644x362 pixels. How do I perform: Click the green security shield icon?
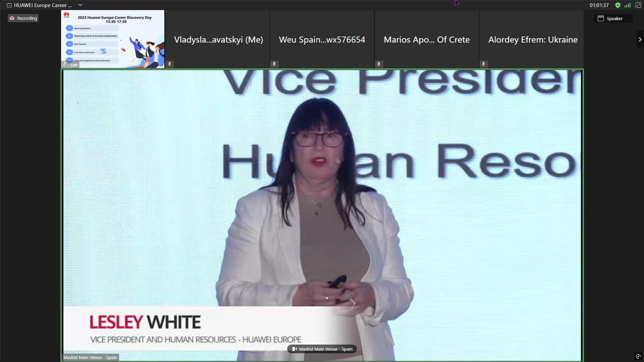(618, 5)
